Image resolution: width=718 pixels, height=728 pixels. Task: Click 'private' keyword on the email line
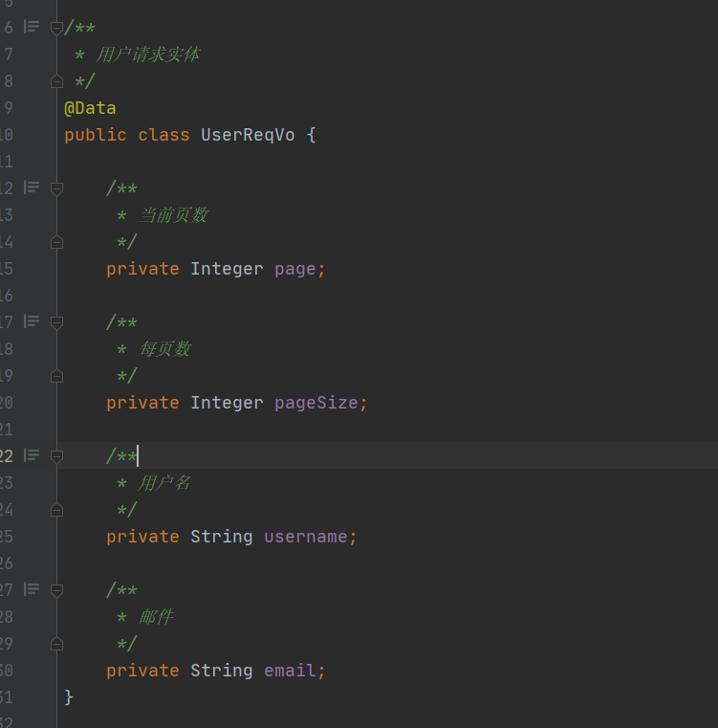point(143,671)
